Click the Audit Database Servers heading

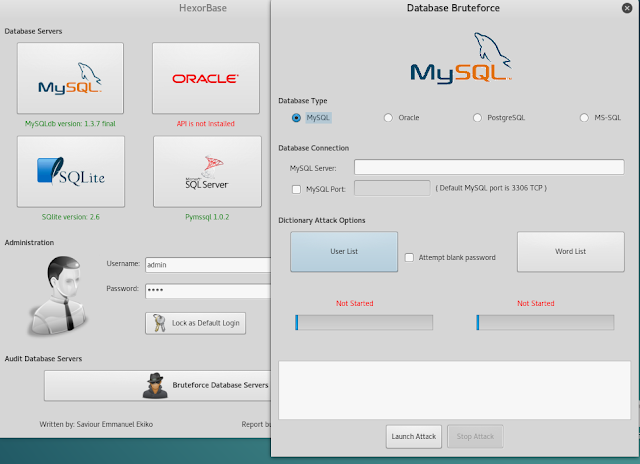[43, 359]
